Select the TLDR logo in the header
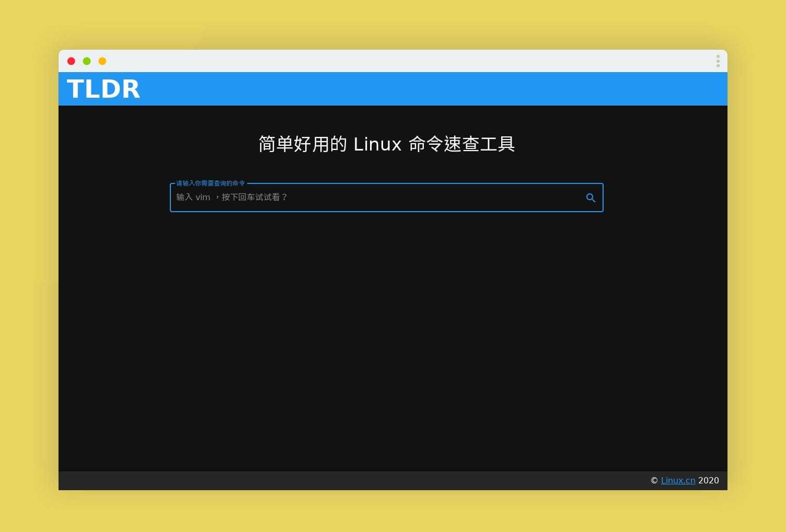This screenshot has height=532, width=786. pyautogui.click(x=103, y=88)
